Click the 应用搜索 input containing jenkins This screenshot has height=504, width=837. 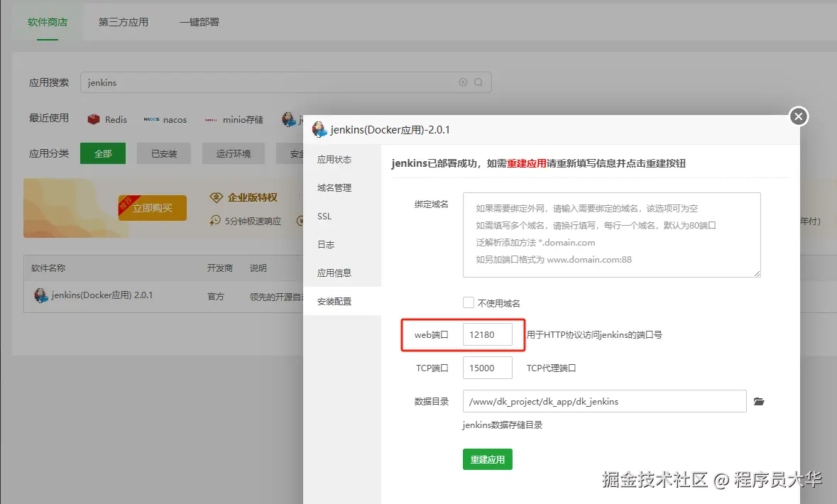tap(285, 82)
